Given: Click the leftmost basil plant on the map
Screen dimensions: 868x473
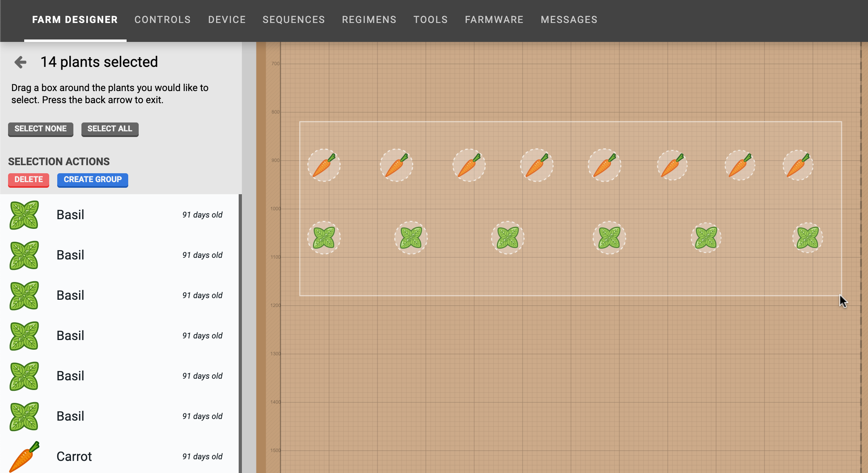Looking at the screenshot, I should 324,237.
